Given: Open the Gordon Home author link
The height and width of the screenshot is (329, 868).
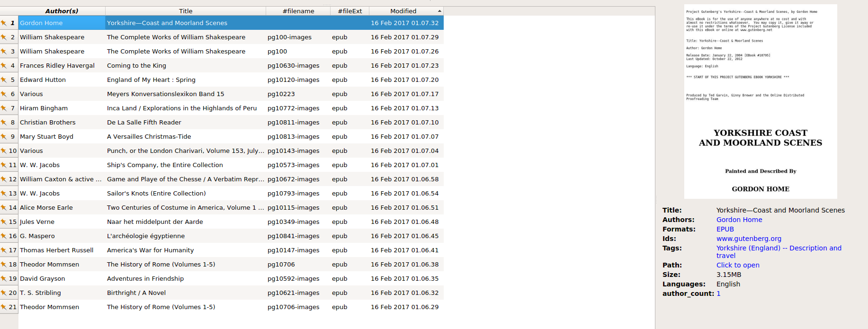Looking at the screenshot, I should [x=739, y=220].
